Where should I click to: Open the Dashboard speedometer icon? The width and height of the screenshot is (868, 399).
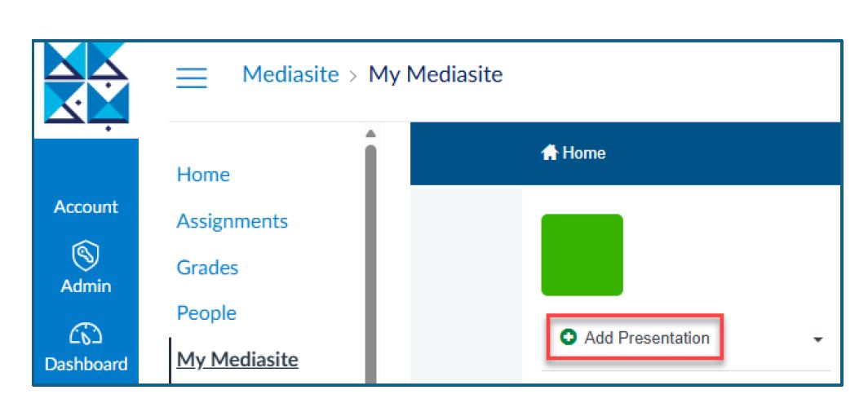[86, 335]
